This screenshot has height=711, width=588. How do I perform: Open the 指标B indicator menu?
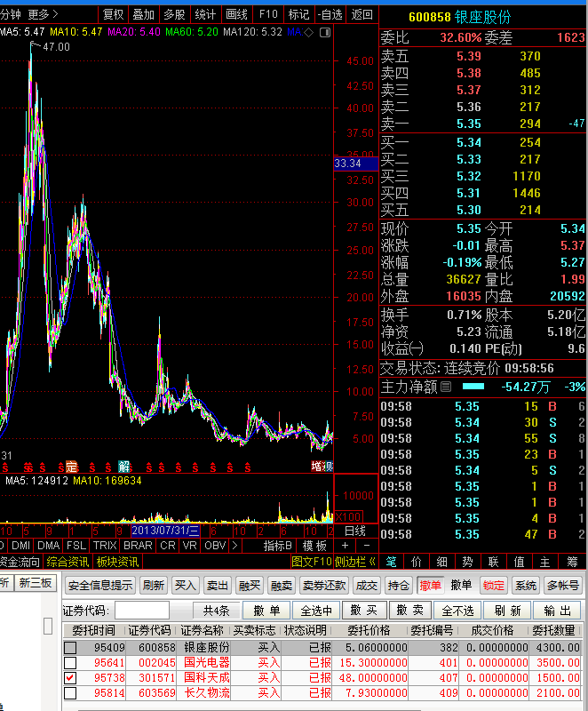point(278,546)
